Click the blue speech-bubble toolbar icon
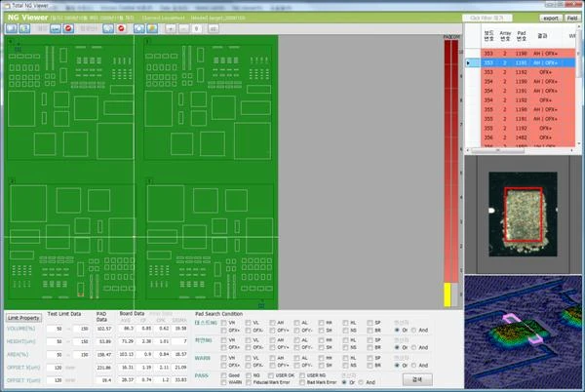Image resolution: width=585 pixels, height=392 pixels. (108, 28)
